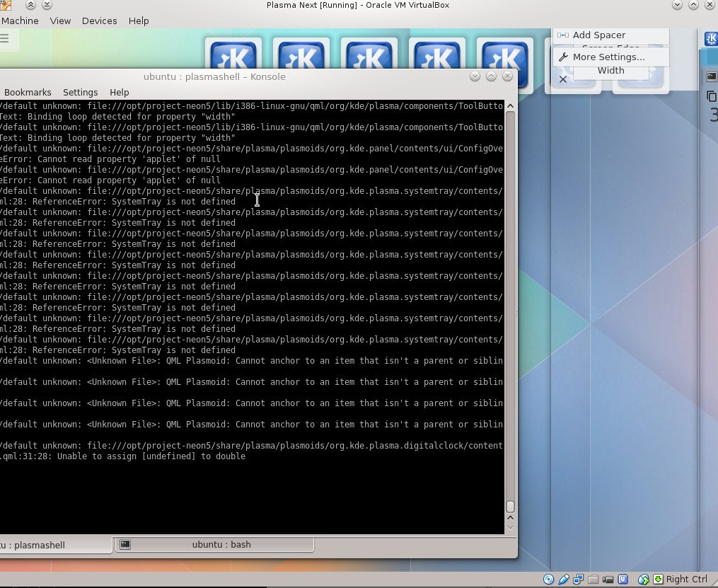Close the Konsole window
This screenshot has height=588, width=718.
coord(507,76)
